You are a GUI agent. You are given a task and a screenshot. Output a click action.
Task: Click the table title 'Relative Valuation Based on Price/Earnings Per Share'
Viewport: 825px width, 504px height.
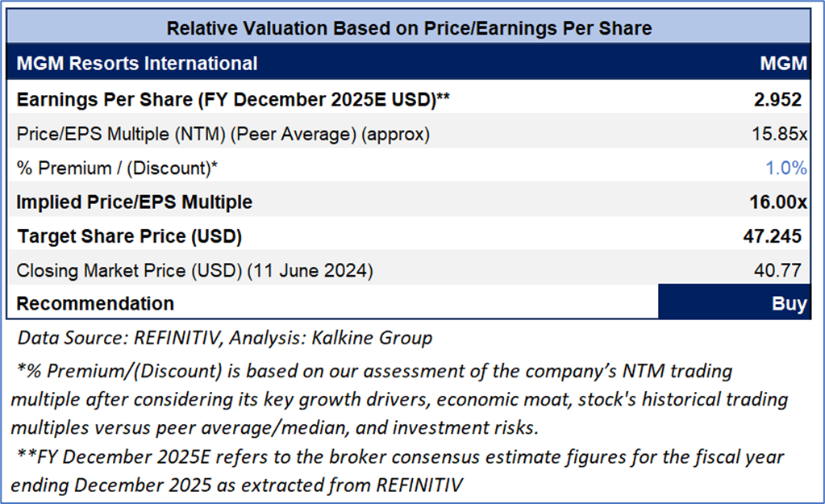pos(409,27)
